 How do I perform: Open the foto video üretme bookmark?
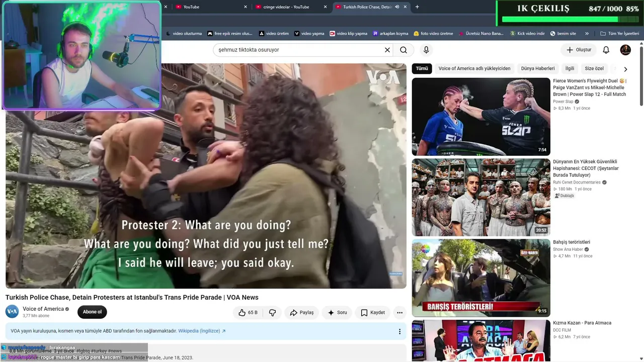click(x=433, y=34)
